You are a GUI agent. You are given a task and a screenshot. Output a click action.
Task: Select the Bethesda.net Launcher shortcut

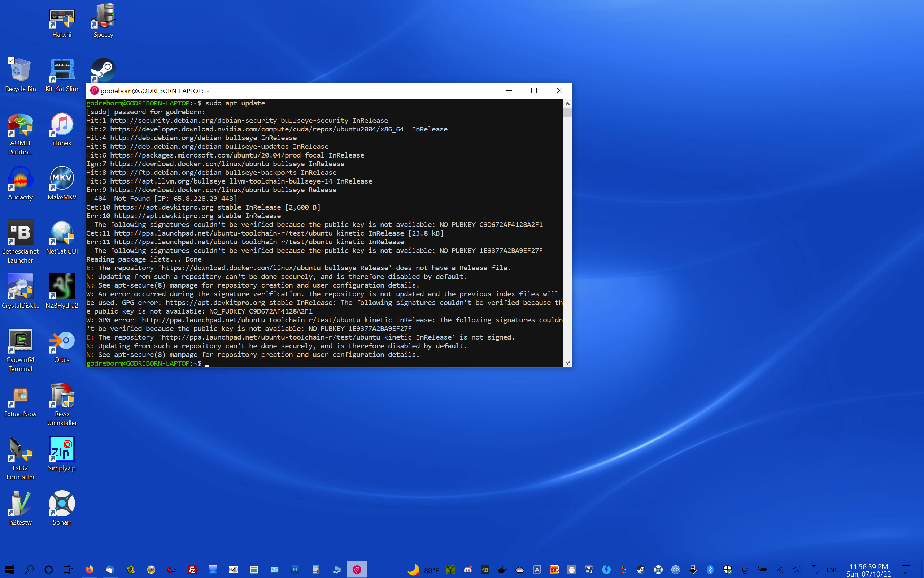pyautogui.click(x=20, y=242)
